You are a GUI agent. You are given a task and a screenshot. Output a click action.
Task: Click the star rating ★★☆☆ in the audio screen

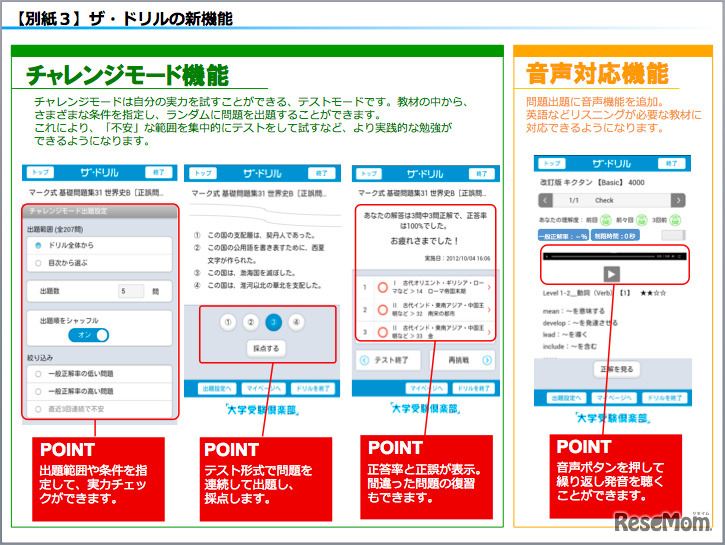click(x=653, y=293)
